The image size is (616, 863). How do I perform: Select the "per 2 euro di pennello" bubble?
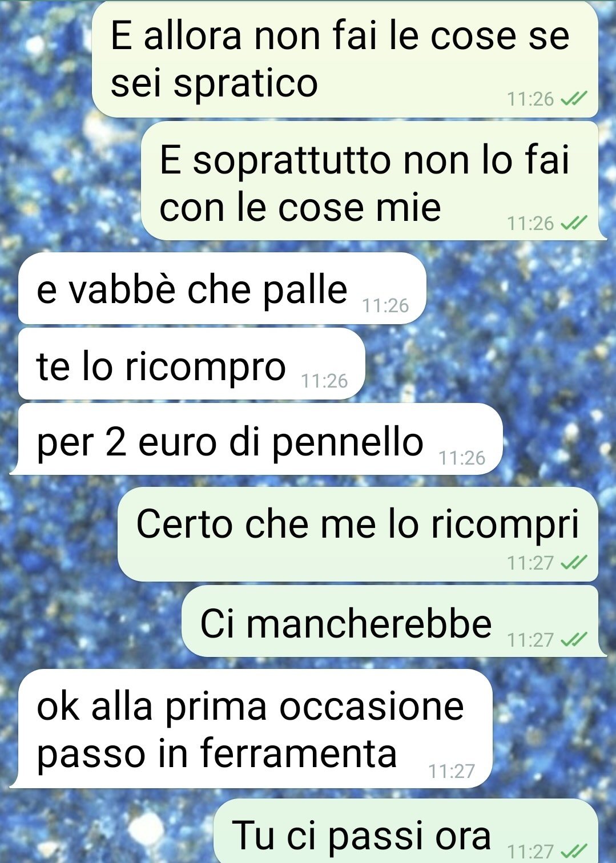click(x=256, y=439)
